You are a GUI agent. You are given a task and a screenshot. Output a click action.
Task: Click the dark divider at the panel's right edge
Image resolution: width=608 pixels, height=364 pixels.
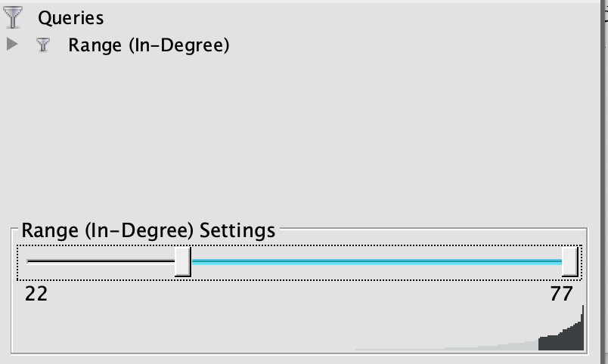603,182
